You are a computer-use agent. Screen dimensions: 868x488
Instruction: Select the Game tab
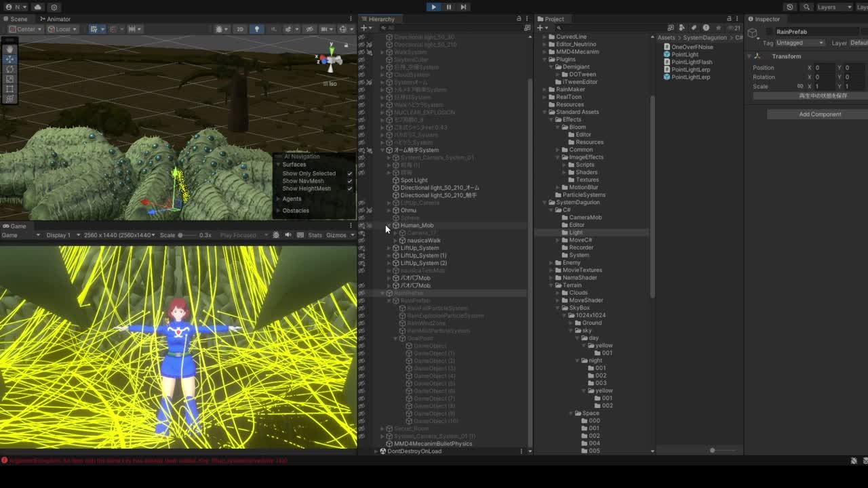click(x=18, y=226)
